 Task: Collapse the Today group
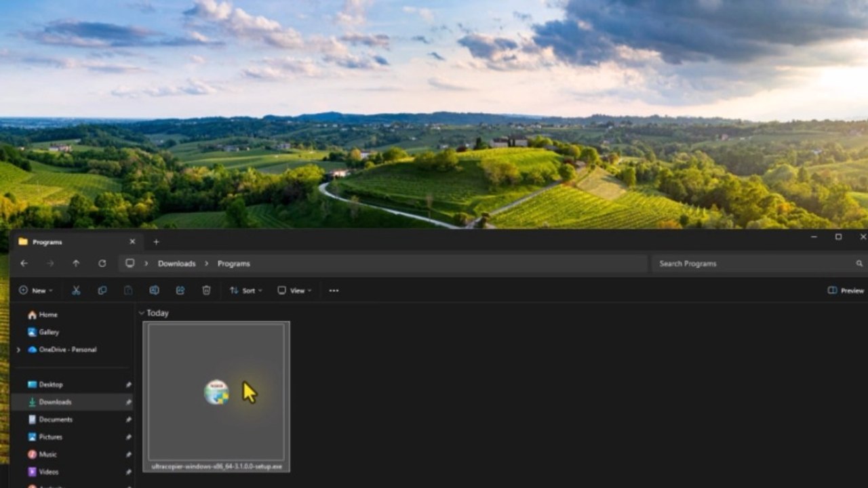141,313
